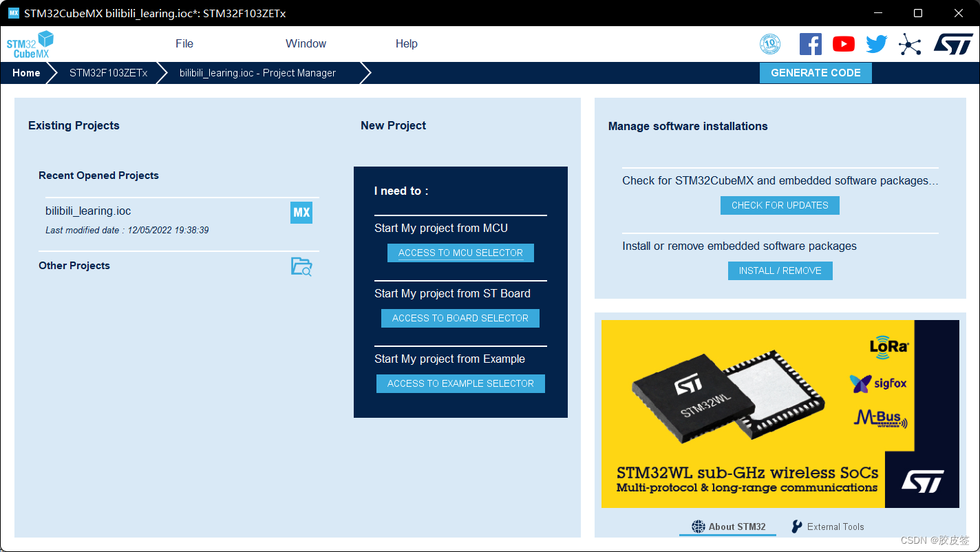The image size is (980, 552).
Task: Click the 10 years anniversary badge icon
Action: click(x=770, y=44)
